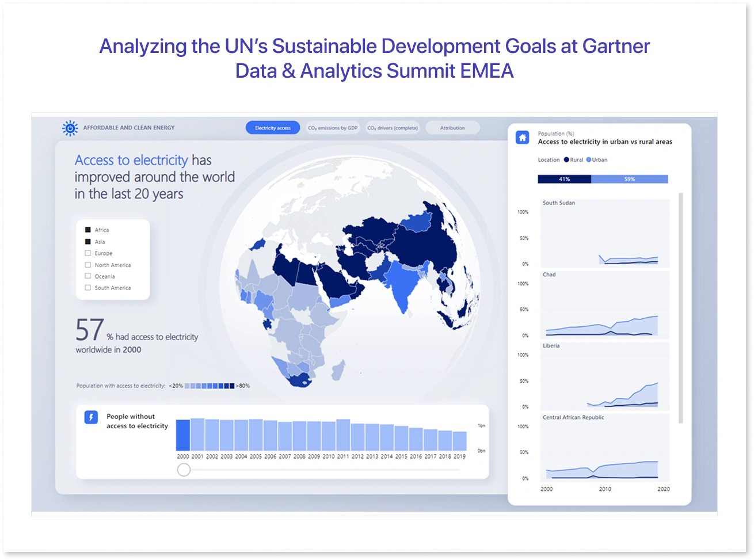Click the Chad area chart
This screenshot has height=560, width=754.
click(x=605, y=304)
